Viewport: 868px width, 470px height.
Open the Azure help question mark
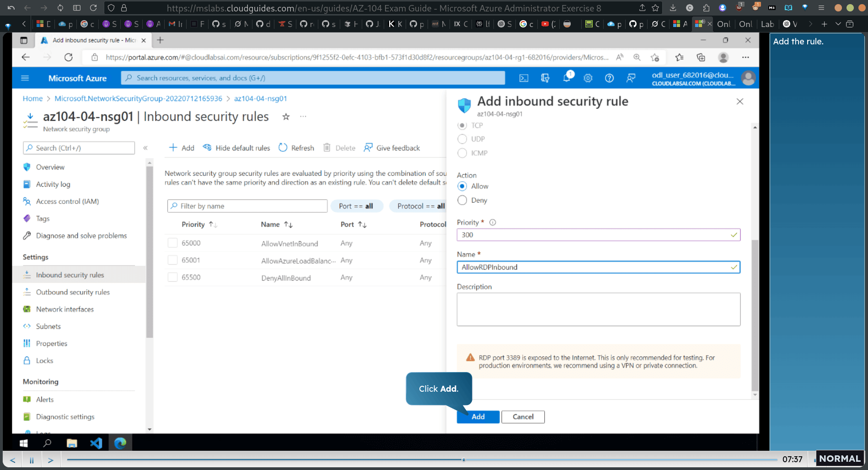pos(609,78)
